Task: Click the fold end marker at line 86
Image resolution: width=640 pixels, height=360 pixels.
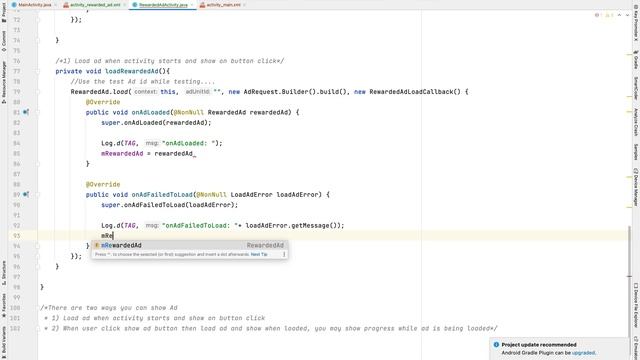Action: [x=38, y=164]
